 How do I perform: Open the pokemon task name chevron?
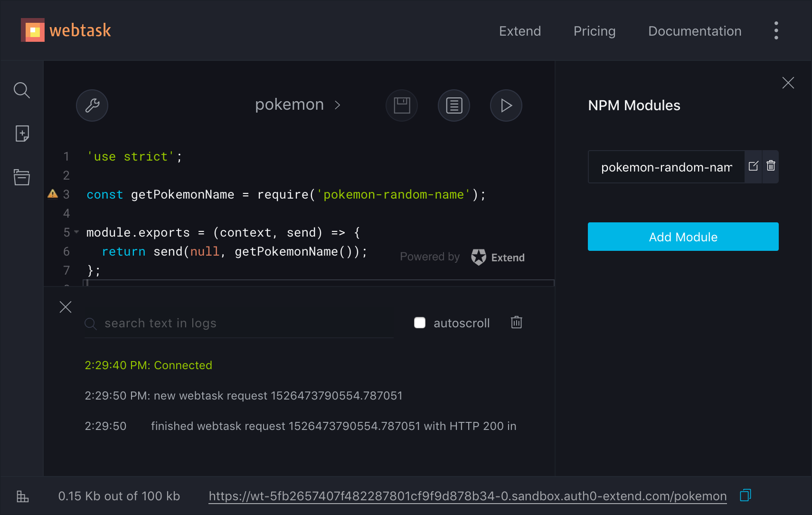pos(338,105)
